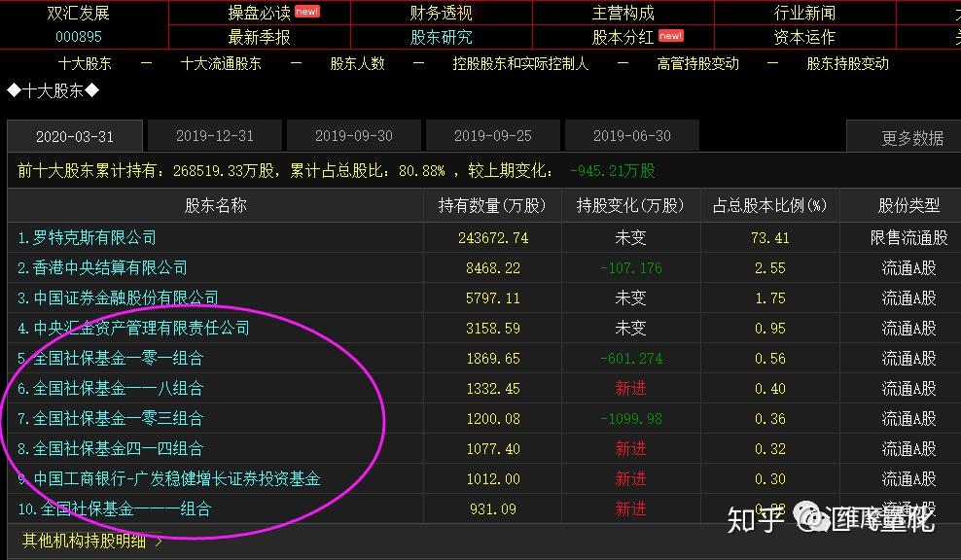Jump to 股东人数 section
Viewport: 961px width, 560px height.
coord(357,64)
